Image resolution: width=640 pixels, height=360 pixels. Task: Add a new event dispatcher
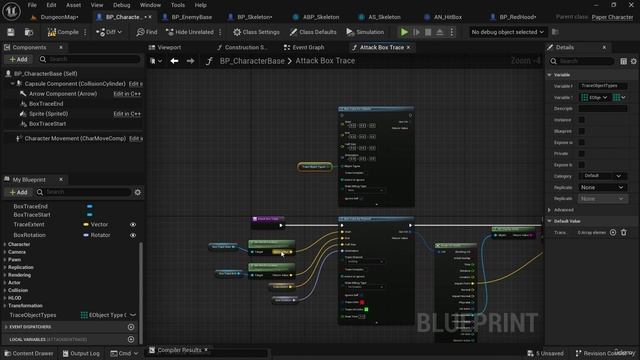(131, 327)
